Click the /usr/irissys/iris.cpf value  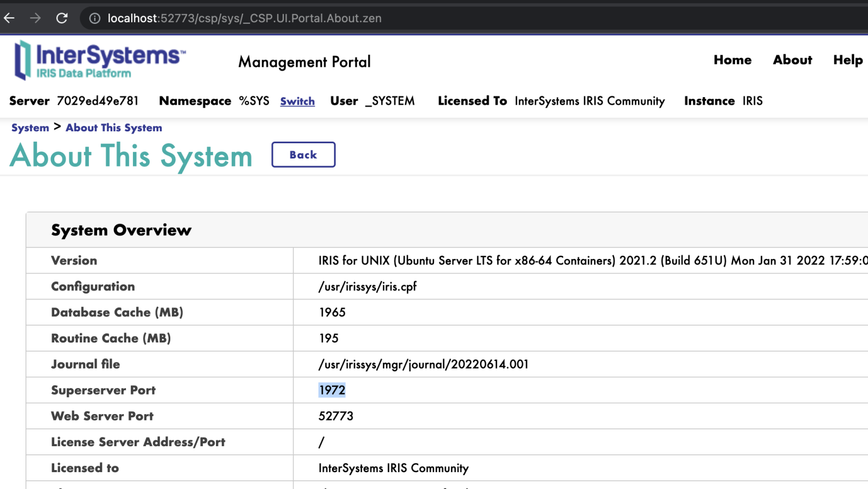[368, 287]
